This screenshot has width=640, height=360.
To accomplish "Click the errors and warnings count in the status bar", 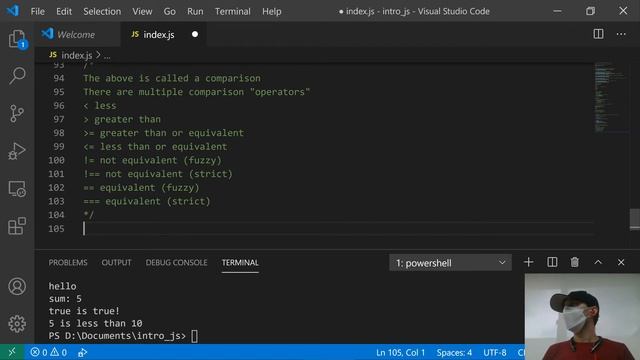I will point(49,352).
